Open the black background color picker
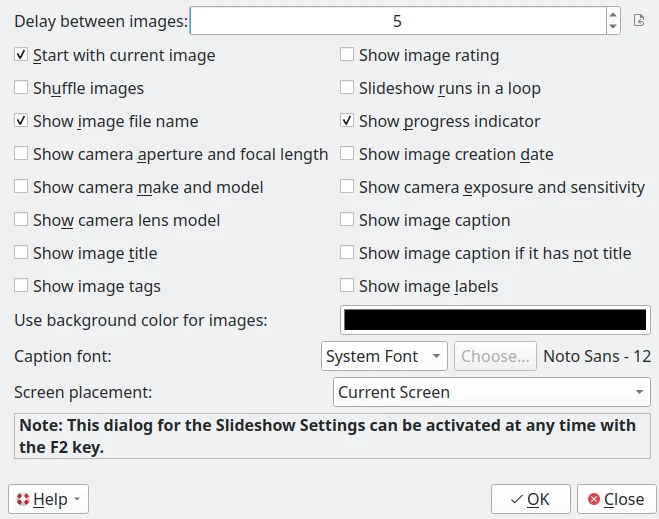The image size is (659, 519). [495, 320]
